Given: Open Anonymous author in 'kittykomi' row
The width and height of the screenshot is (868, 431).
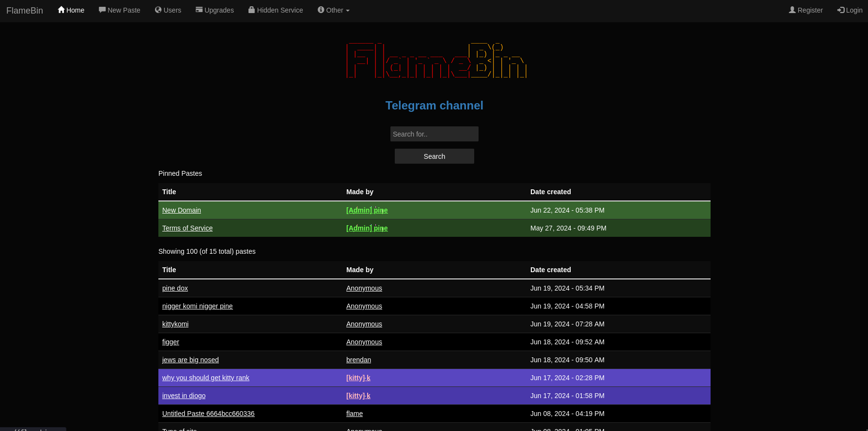Looking at the screenshot, I should point(364,324).
